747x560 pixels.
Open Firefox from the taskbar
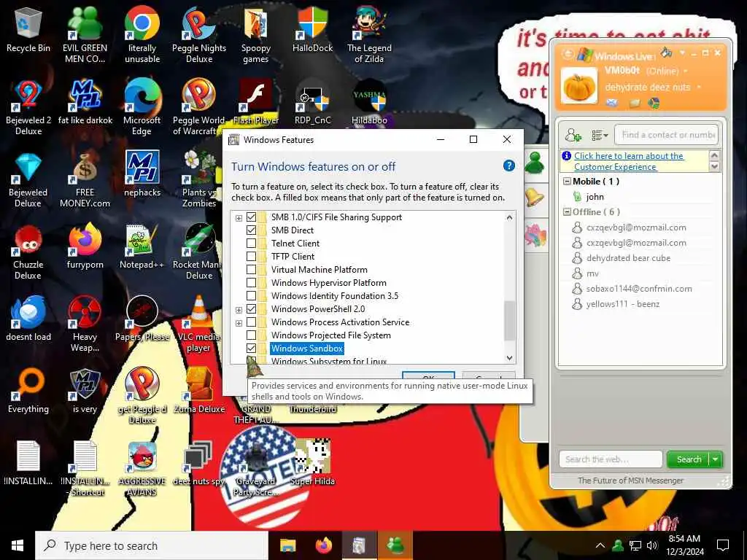(323, 545)
